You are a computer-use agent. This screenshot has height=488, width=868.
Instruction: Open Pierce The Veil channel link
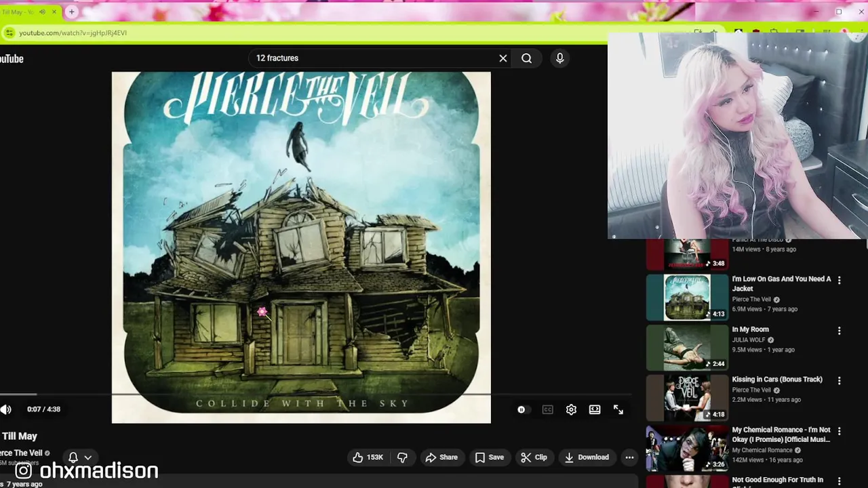click(x=21, y=453)
